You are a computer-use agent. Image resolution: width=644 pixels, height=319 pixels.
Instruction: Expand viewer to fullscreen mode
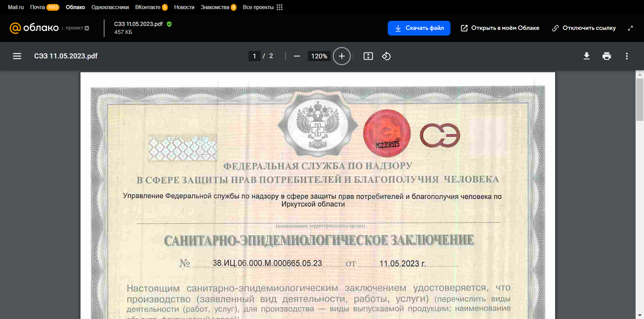tap(630, 28)
